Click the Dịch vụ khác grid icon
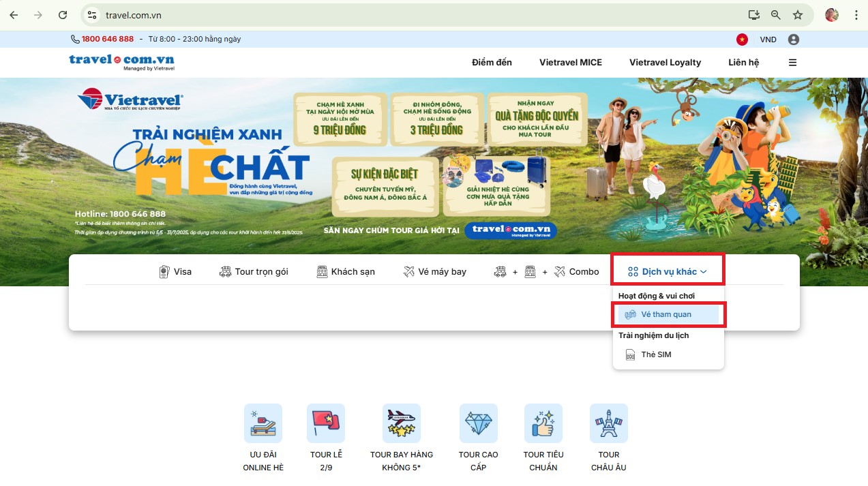This screenshot has height=486, width=868. coord(633,272)
